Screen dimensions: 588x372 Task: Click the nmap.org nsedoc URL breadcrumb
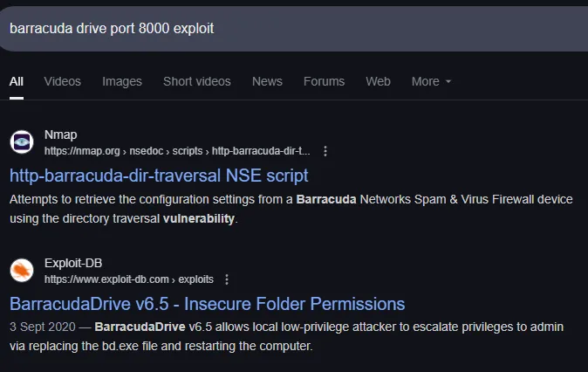point(177,151)
